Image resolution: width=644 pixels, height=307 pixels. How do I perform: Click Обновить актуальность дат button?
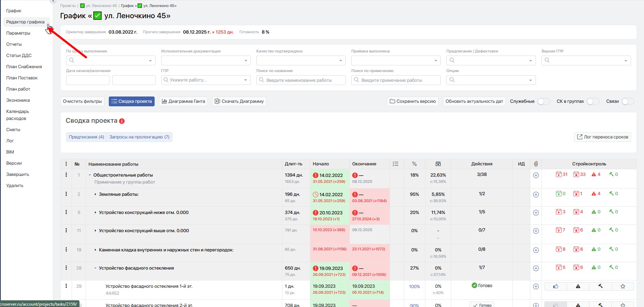pos(474,101)
